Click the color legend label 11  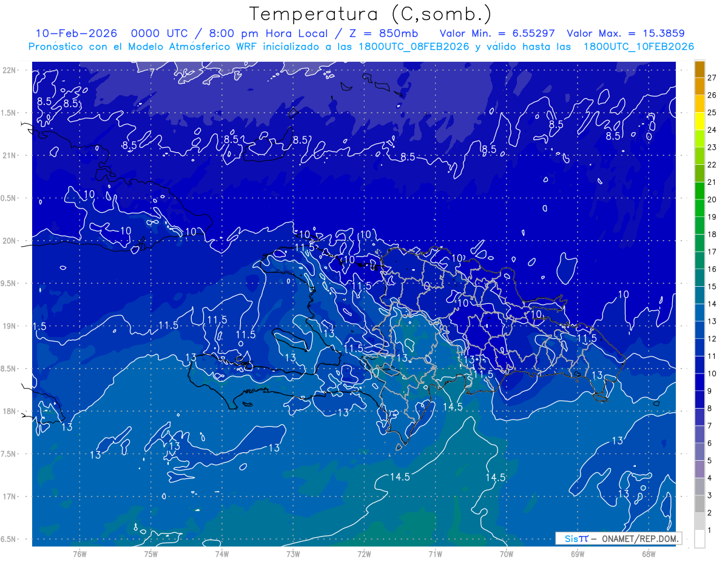pyautogui.click(x=712, y=356)
